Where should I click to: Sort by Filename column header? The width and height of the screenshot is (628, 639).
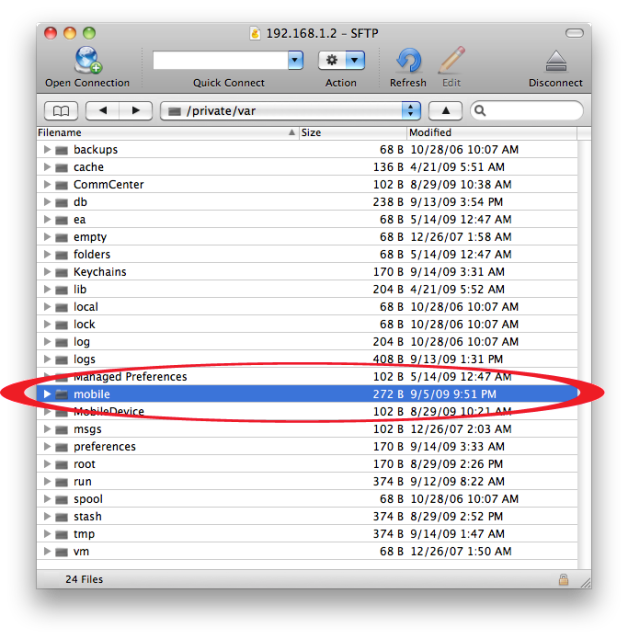click(167, 133)
